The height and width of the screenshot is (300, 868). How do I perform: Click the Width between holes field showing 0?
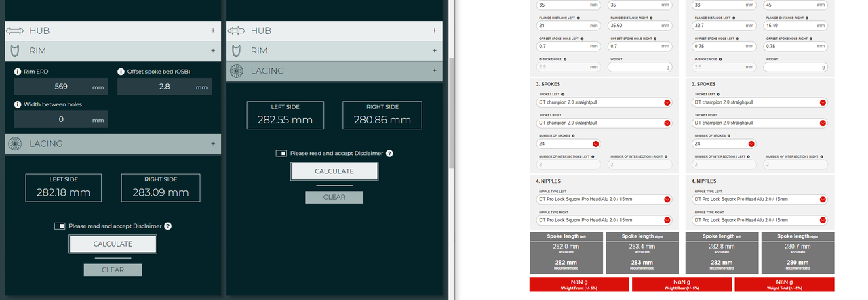pyautogui.click(x=61, y=119)
